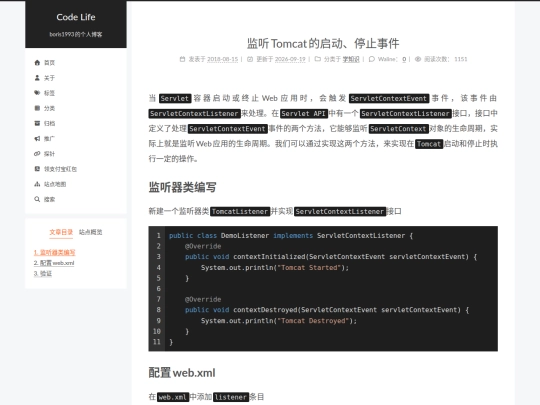Click the eye icon before 阅读次数
The image size is (540, 405).
(x=418, y=59)
